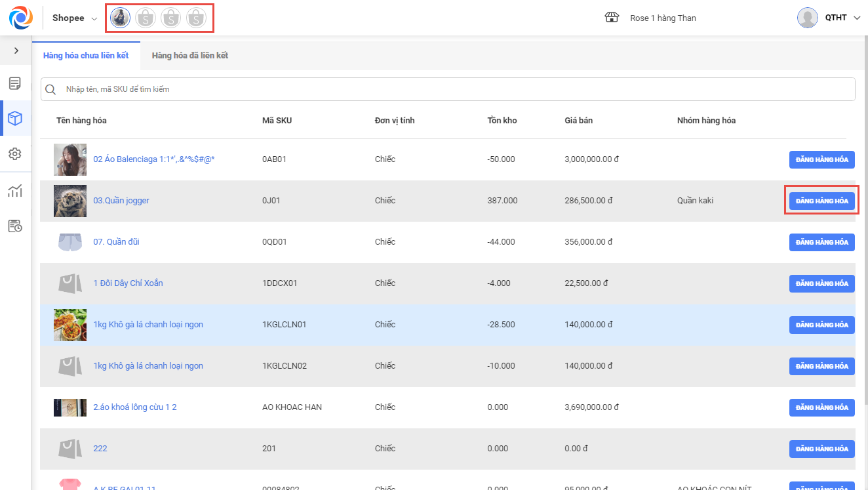Open the calendar clock history icon in sidebar

point(15,226)
